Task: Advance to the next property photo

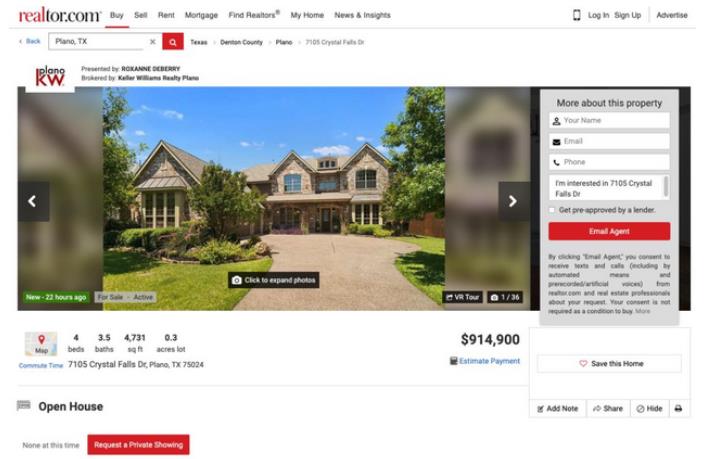Action: [x=513, y=201]
